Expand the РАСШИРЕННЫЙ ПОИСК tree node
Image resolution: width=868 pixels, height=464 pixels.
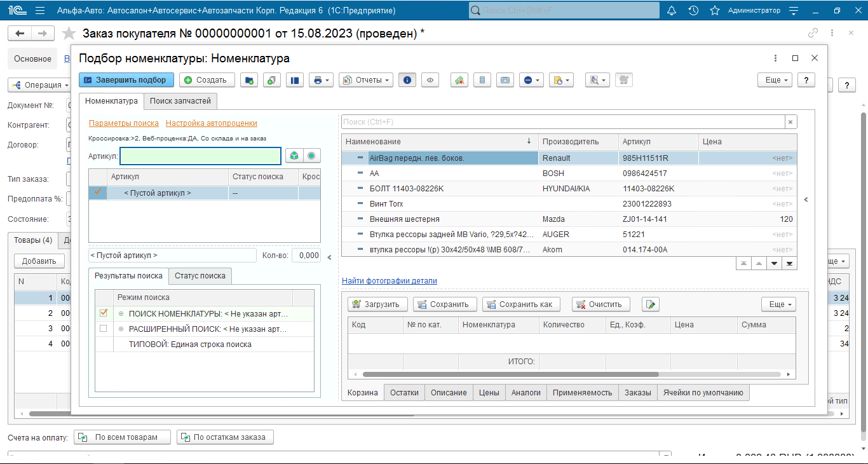pos(121,329)
